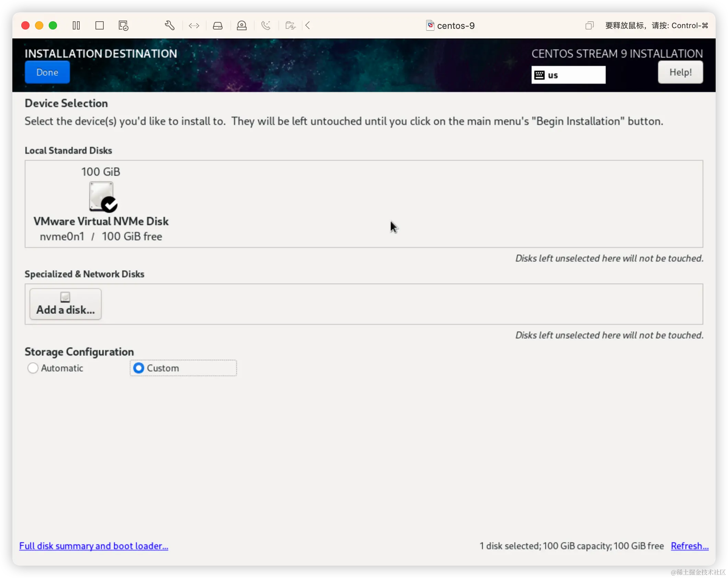
Task: Open the hard disk device menu
Action: [218, 25]
